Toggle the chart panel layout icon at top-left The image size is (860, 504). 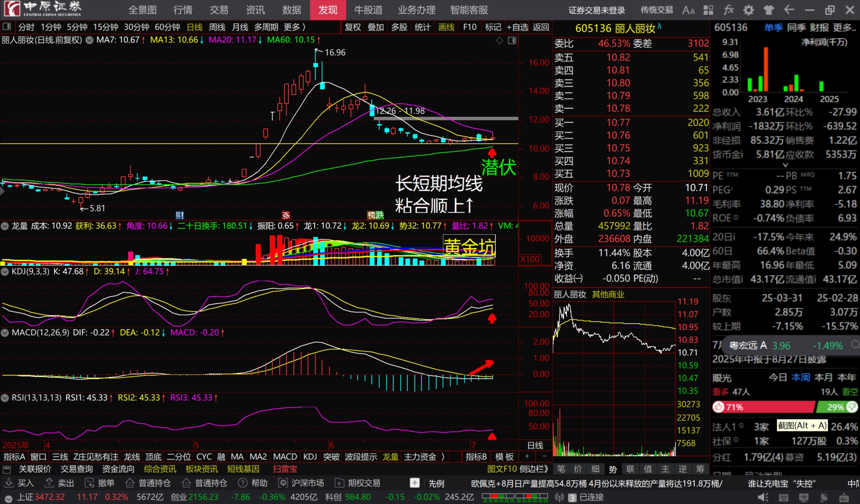[x=7, y=27]
